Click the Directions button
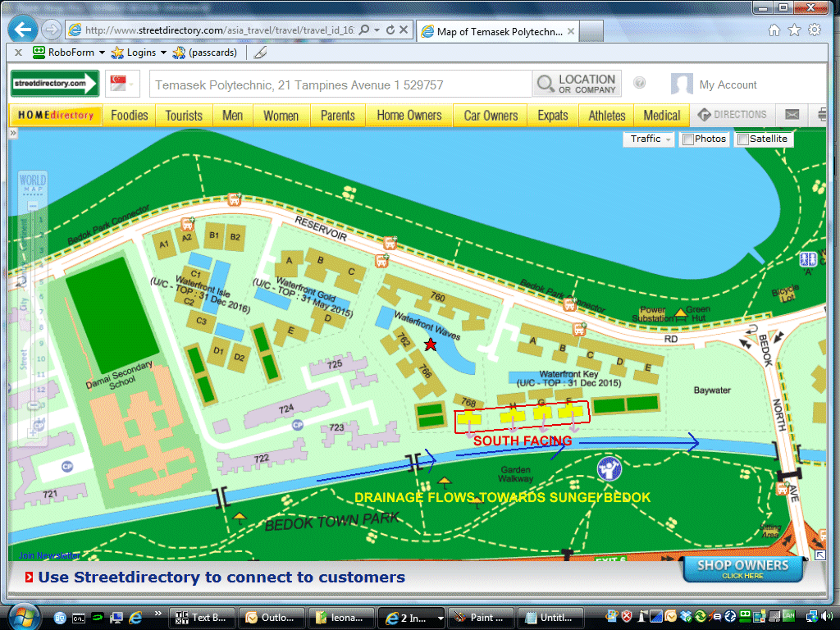 732,115
